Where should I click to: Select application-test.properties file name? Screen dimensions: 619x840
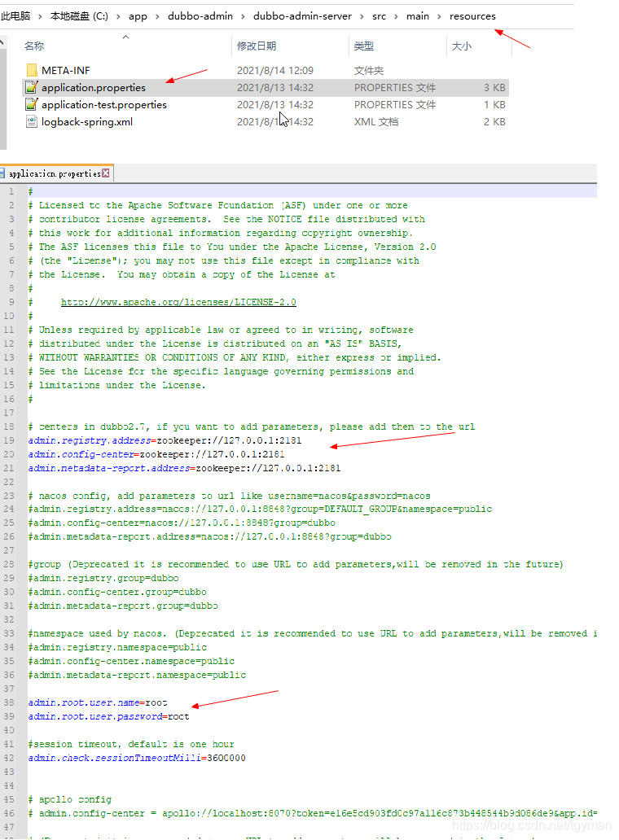pos(104,104)
